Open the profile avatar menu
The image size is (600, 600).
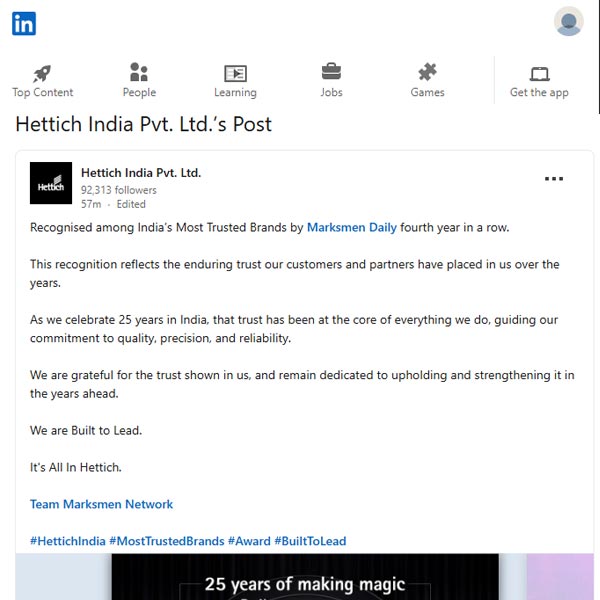(568, 21)
